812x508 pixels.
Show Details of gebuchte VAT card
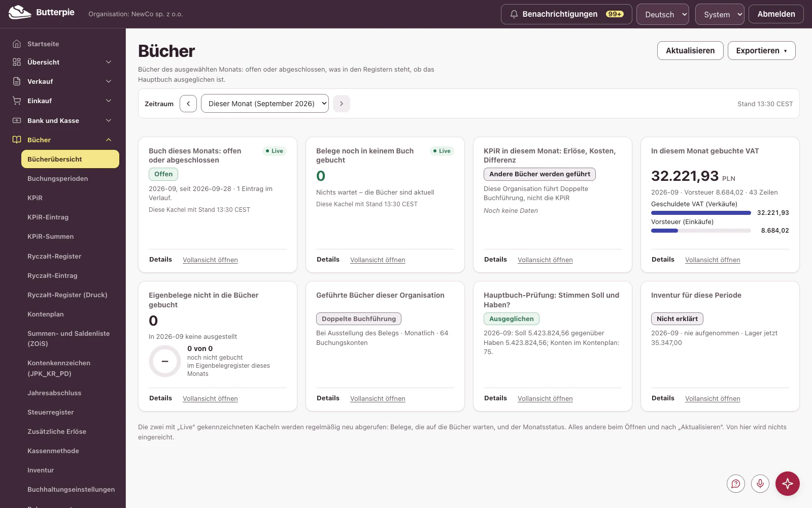pos(663,259)
